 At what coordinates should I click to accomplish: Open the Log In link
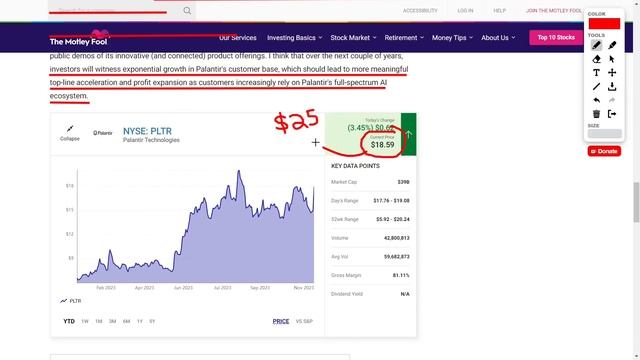pyautogui.click(x=465, y=11)
